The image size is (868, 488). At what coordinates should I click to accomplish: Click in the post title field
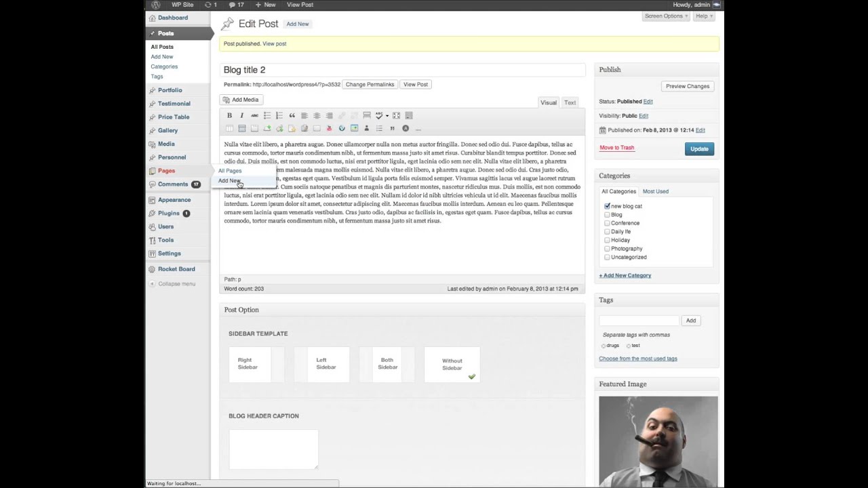click(403, 70)
